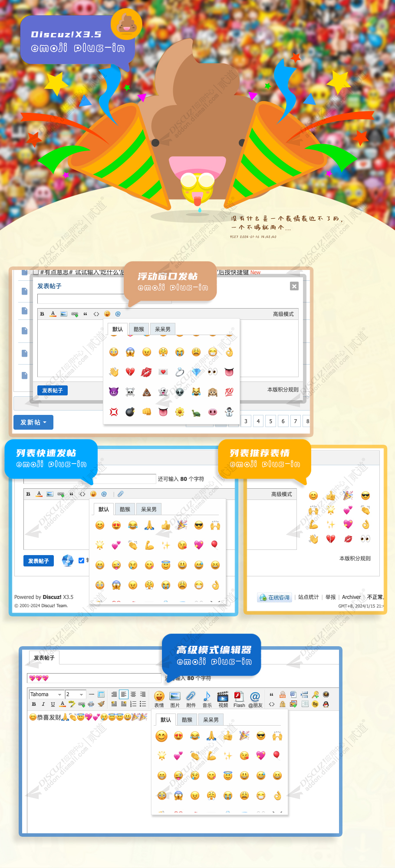Select snowman emoji in floating emoji panel
This screenshot has height=868, width=395.
click(229, 412)
